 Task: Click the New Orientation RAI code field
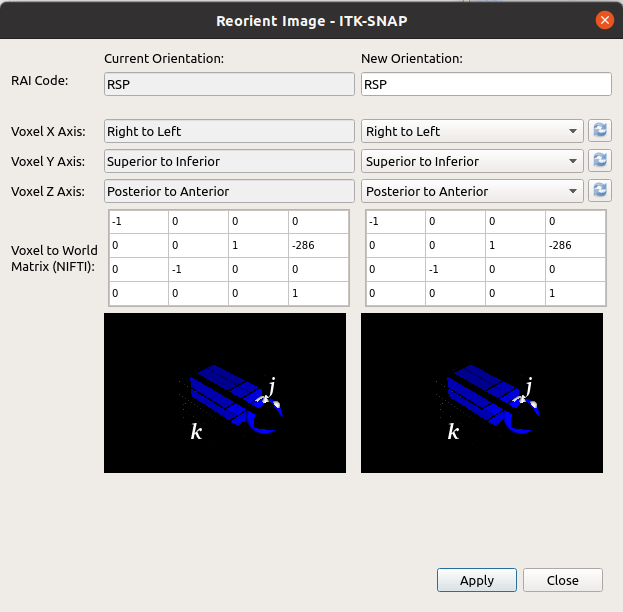click(485, 85)
